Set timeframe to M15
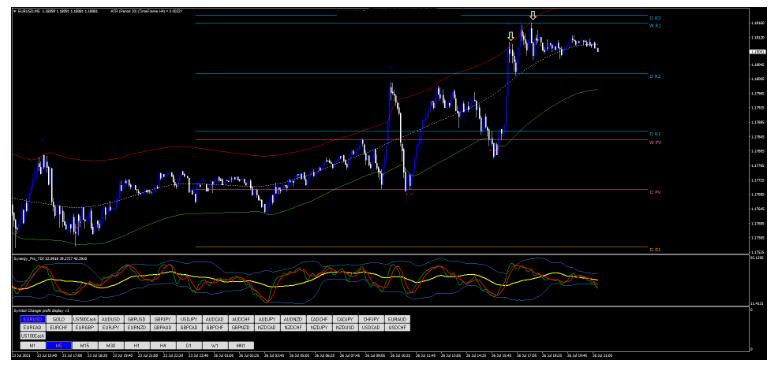Screen dimensions: 774x370 85,345
